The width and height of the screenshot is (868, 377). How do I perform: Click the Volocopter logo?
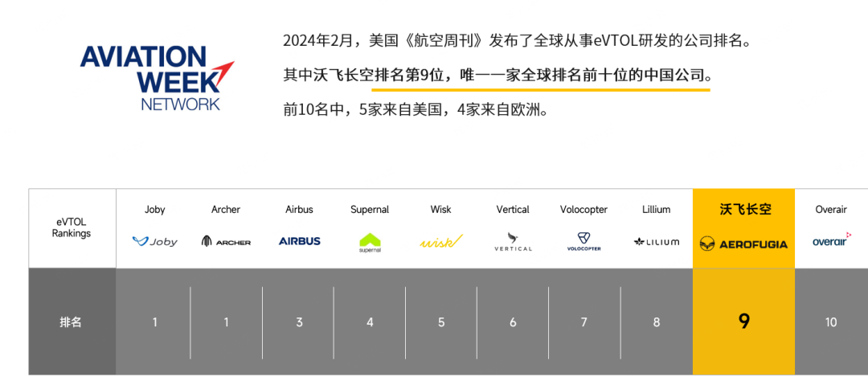(584, 242)
